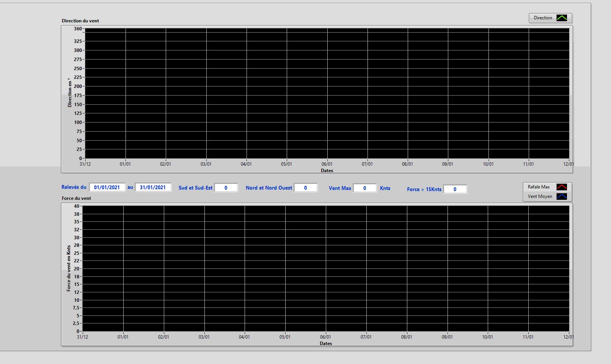Click the Force > 15Knts value field
611x364 pixels.
click(455, 189)
